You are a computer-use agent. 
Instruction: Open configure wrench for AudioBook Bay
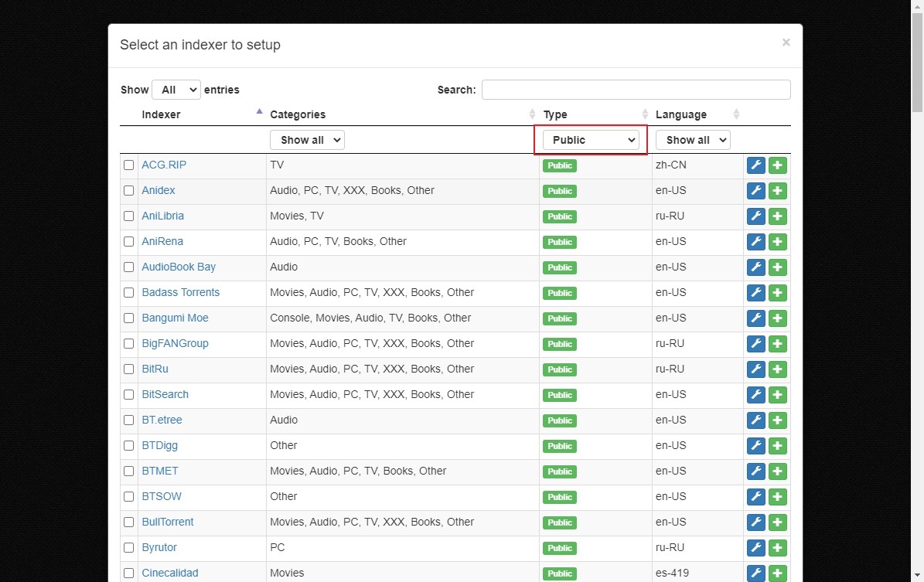[756, 267]
